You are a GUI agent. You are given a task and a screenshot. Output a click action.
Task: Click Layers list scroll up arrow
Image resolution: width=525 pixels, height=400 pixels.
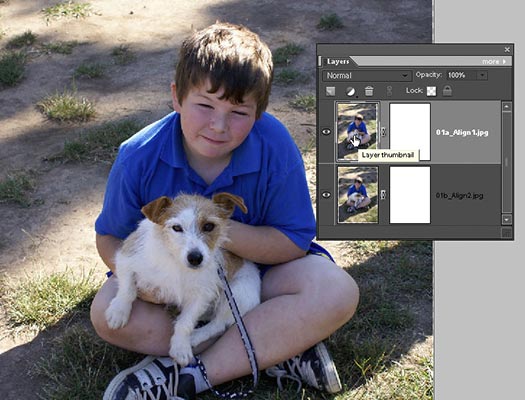[x=507, y=107]
